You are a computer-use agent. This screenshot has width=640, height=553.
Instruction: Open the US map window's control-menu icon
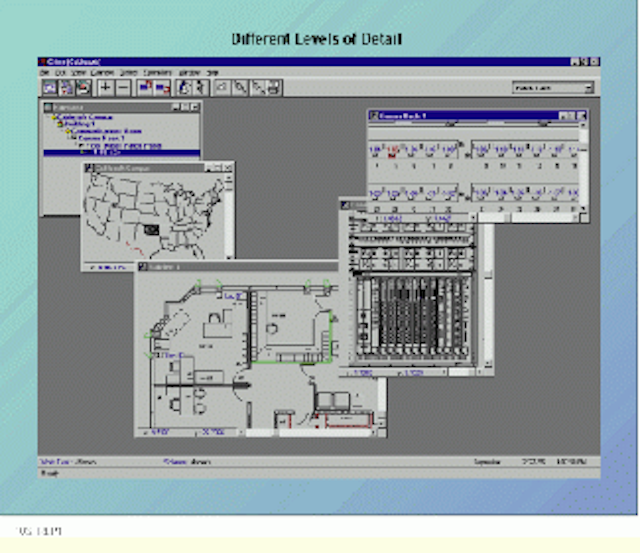(89, 168)
